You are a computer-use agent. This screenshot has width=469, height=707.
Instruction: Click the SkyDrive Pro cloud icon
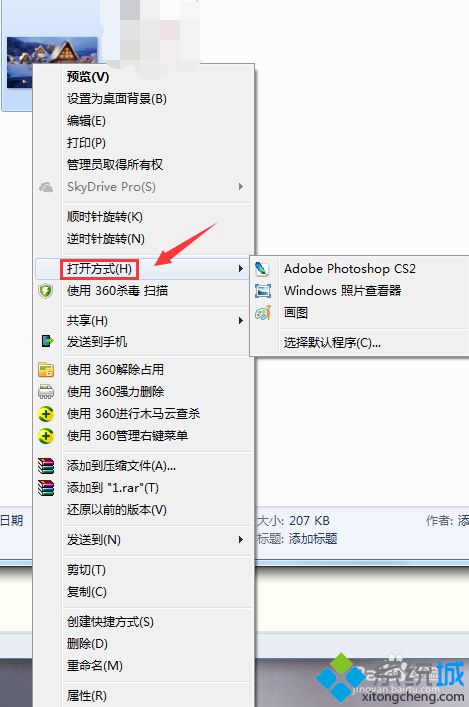pos(46,187)
